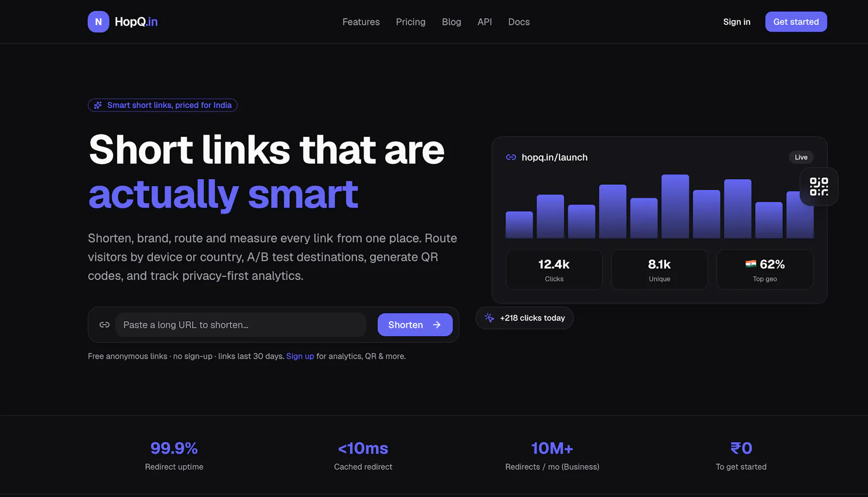The image size is (868, 497).
Task: Click the 99.9% Redirect uptime stat
Action: (174, 456)
